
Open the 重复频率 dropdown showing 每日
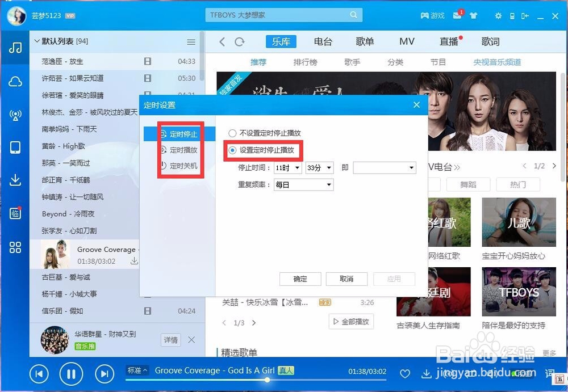coord(303,184)
